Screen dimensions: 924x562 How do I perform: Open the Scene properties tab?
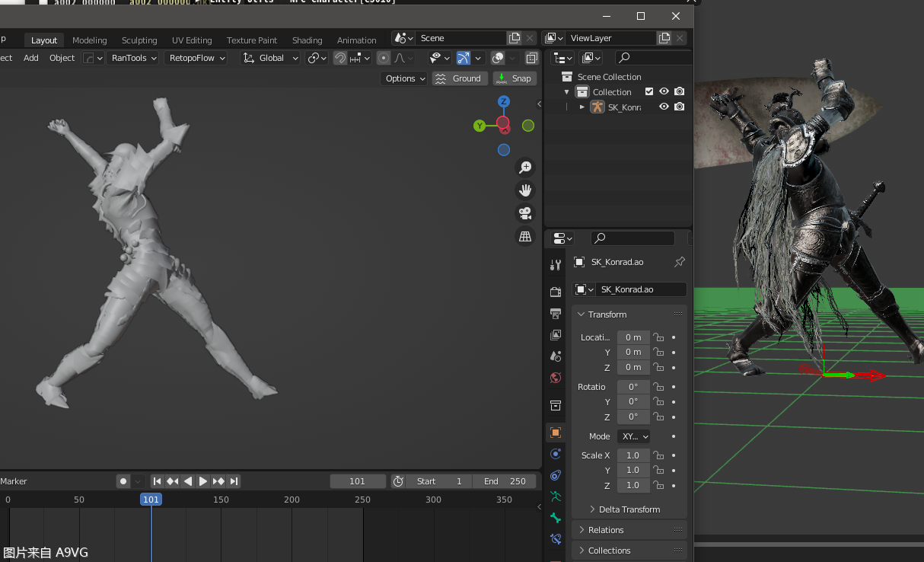coord(556,356)
